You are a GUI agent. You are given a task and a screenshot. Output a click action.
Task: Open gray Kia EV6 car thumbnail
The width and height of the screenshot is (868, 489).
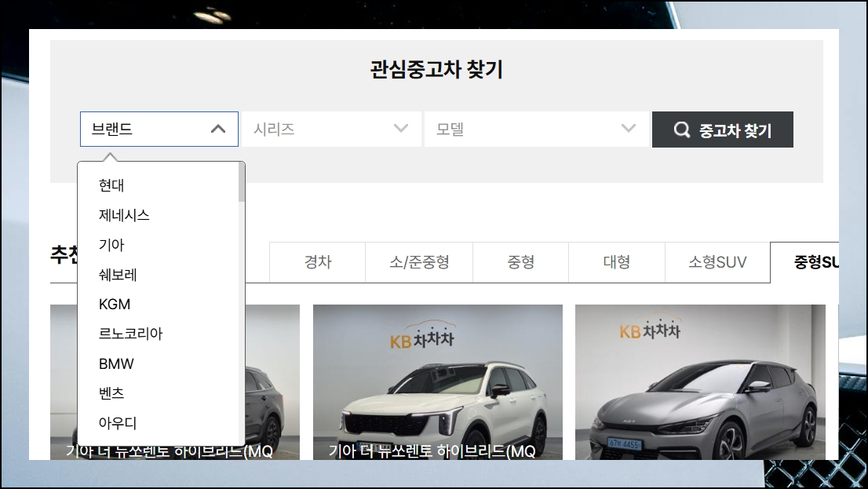coord(700,382)
